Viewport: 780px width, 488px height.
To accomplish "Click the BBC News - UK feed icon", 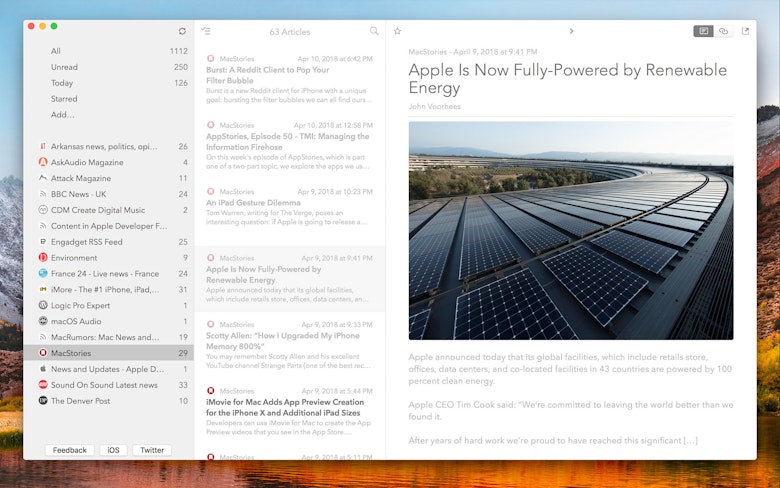I will pyautogui.click(x=43, y=194).
